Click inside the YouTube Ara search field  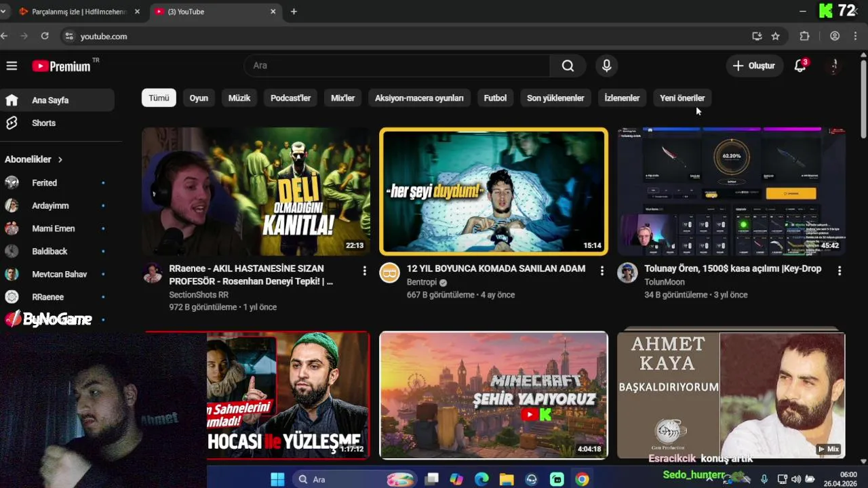coord(397,66)
